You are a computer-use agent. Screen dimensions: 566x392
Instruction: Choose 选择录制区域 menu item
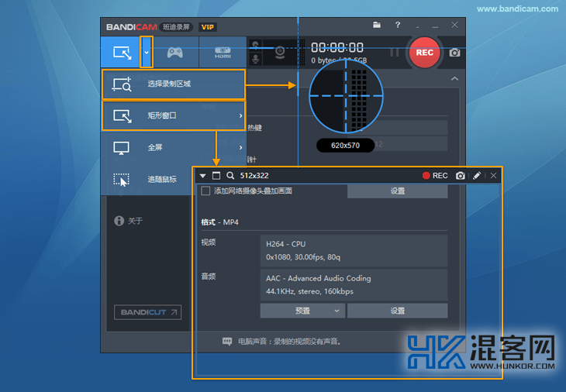[x=173, y=84]
